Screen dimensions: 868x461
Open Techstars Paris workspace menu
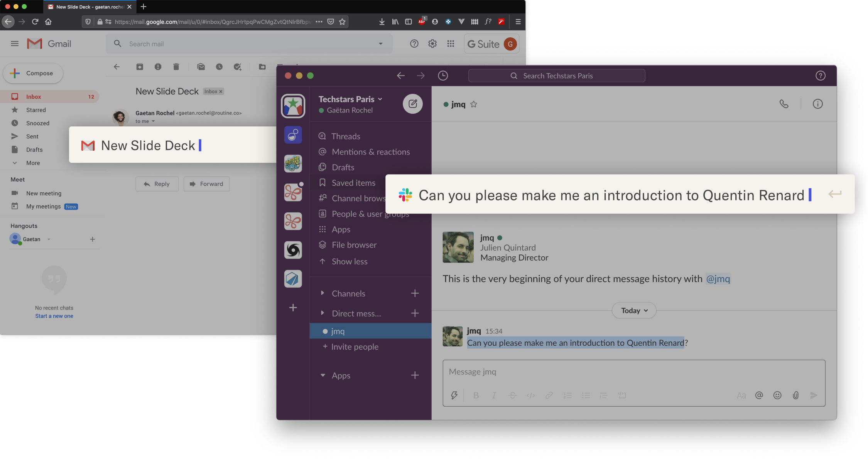pyautogui.click(x=350, y=99)
